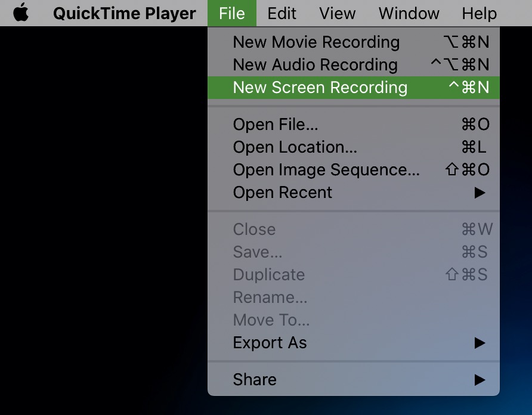Viewport: 532px width, 415px height.
Task: Open the Apple menu
Action: click(x=21, y=13)
